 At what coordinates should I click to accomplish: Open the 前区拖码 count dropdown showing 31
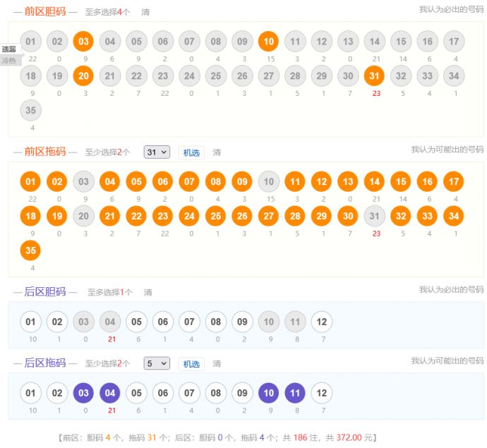(157, 152)
